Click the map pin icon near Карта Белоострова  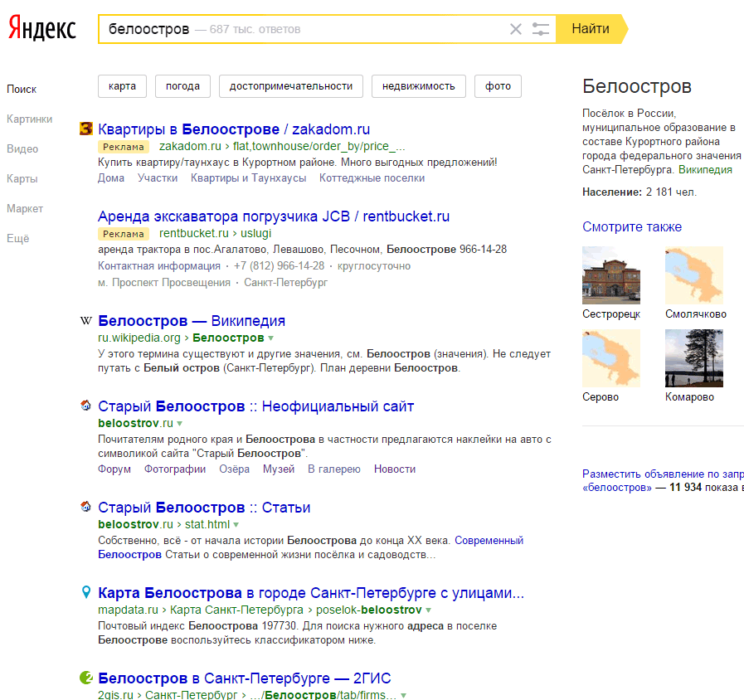(x=85, y=593)
